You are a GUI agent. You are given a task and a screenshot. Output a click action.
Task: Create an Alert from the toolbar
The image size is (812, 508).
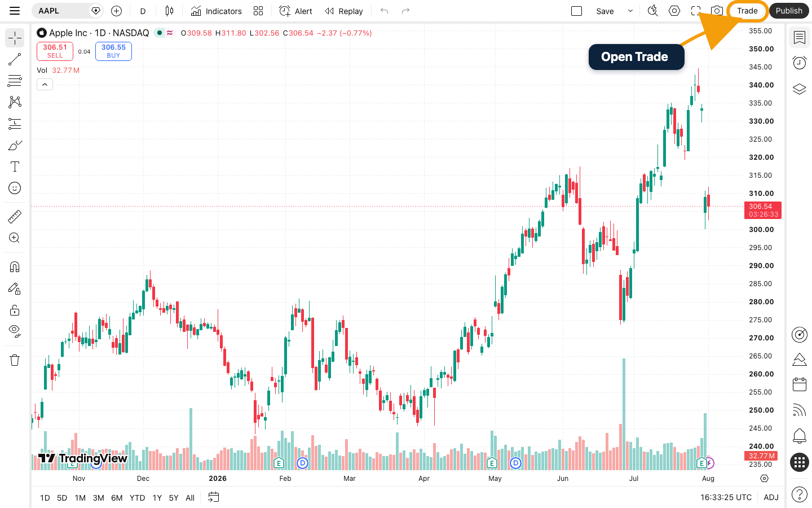click(x=295, y=11)
